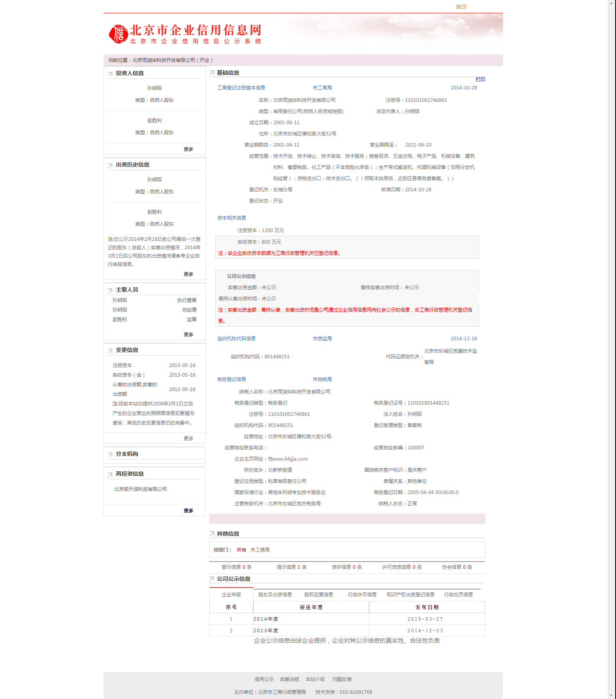Expand 更多 under 投资人信息 section
Viewport: 616px width, 699px height.
pos(188,149)
